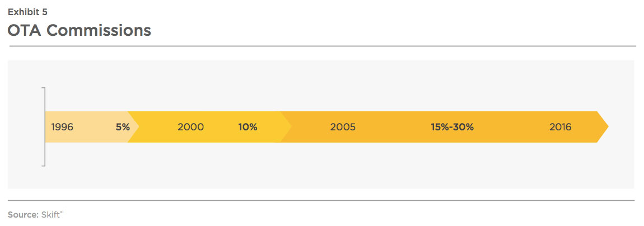Screen dimensions: 644x226
Task: Select the 15%-30% commission range text
Action: coord(452,127)
